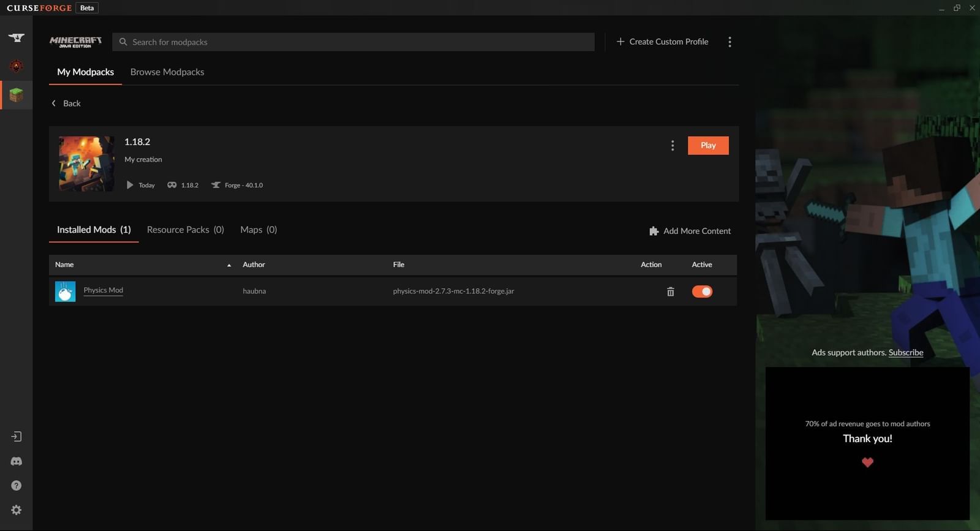The width and height of the screenshot is (980, 531).
Task: Open the CurseForge home anvil icon
Action: click(x=17, y=38)
